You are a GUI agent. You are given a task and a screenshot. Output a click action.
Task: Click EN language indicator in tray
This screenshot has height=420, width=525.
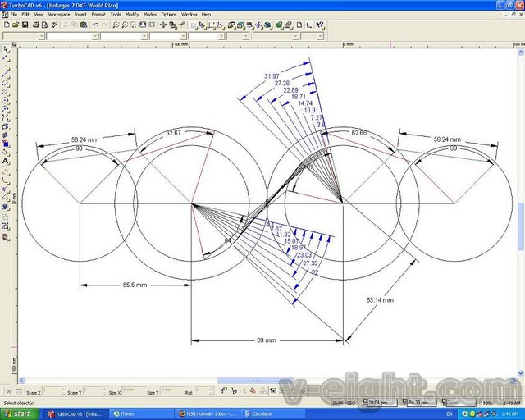pyautogui.click(x=450, y=414)
